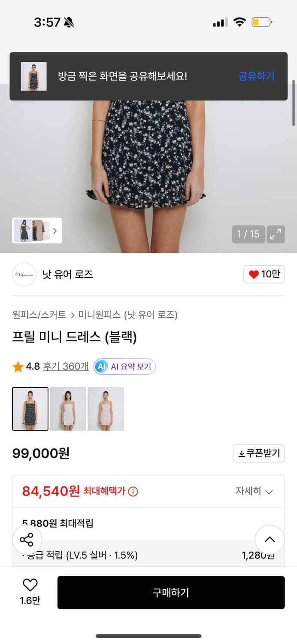Go to the 원피스/스커트 category

(x=36, y=315)
